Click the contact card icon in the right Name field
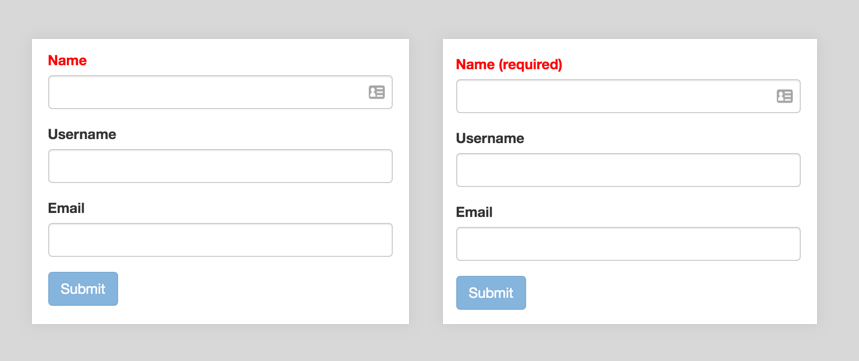The image size is (859, 361). [784, 96]
